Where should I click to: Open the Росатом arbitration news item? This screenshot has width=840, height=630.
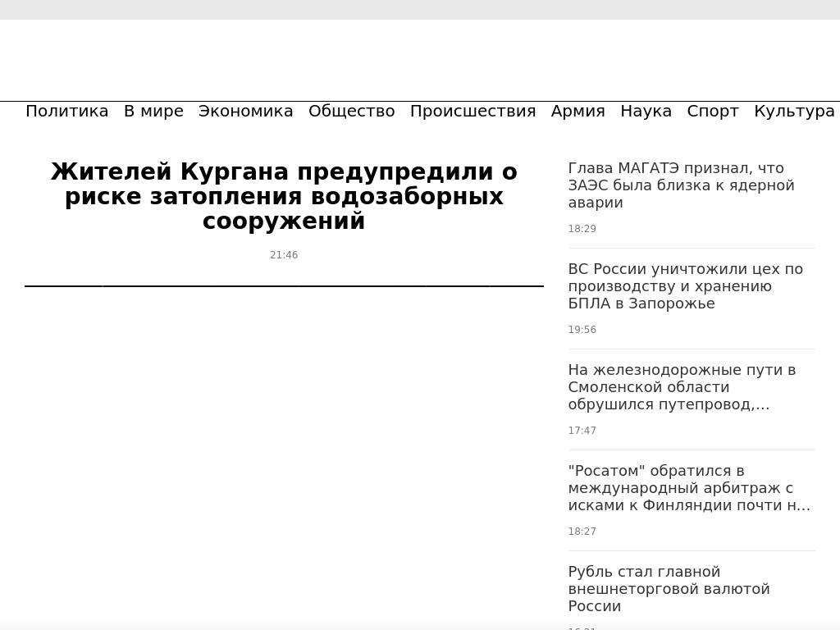click(689, 488)
